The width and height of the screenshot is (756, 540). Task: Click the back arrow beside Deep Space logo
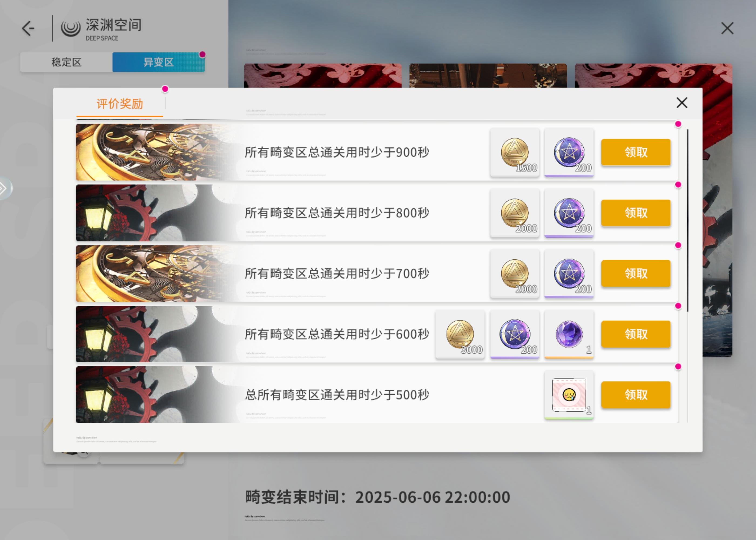[28, 28]
